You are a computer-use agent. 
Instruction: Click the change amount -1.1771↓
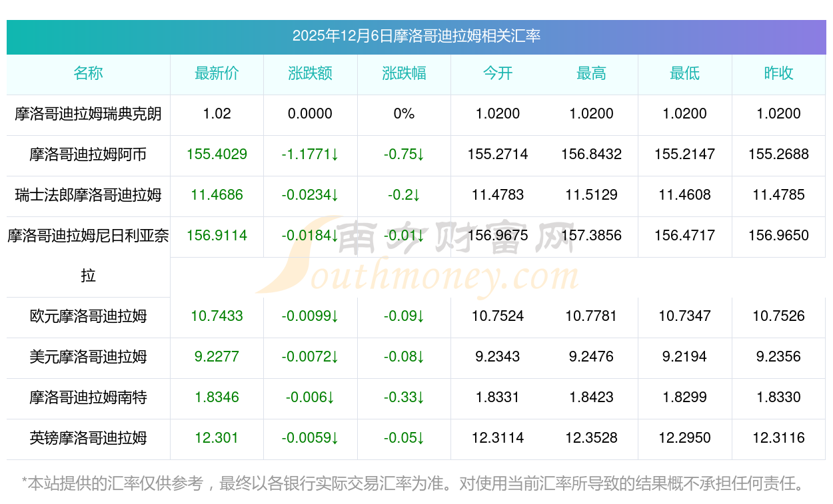(311, 154)
